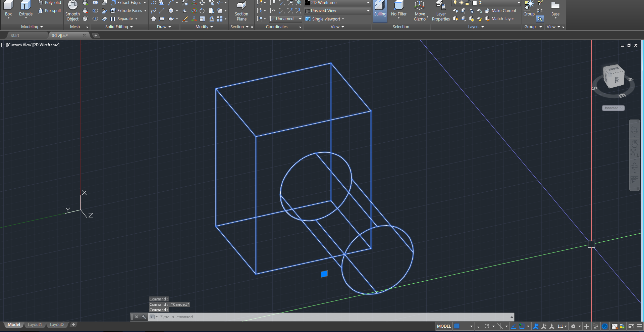This screenshot has width=644, height=332.
Task: Switch to the Layout2 tab
Action: coord(57,325)
